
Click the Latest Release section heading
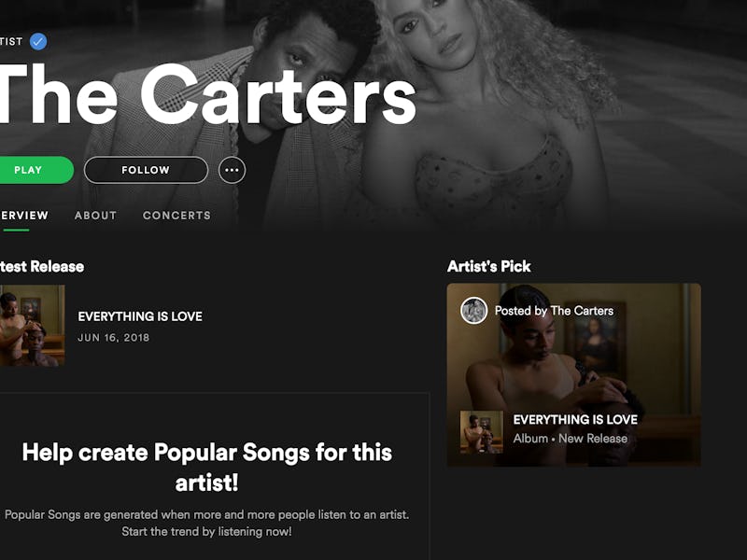coord(42,266)
